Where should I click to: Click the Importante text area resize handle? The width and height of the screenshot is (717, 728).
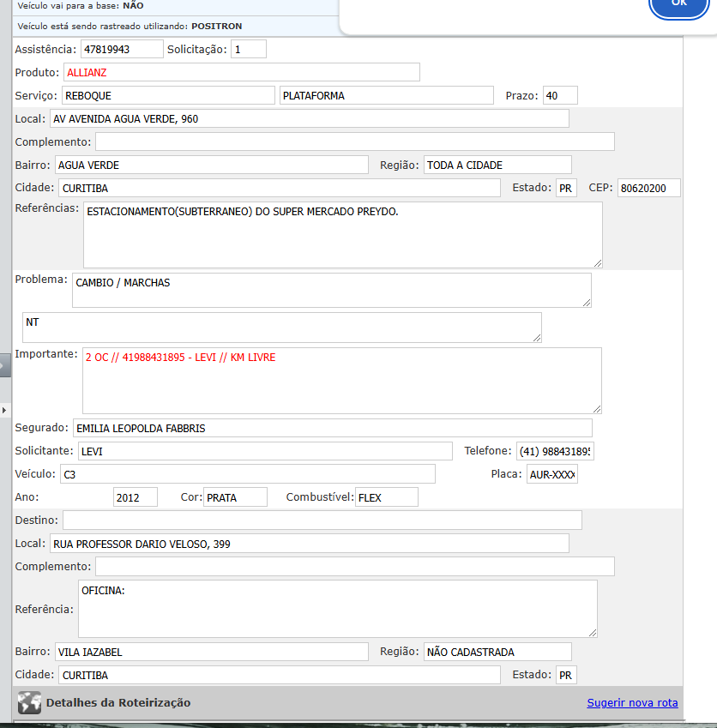pyautogui.click(x=597, y=409)
